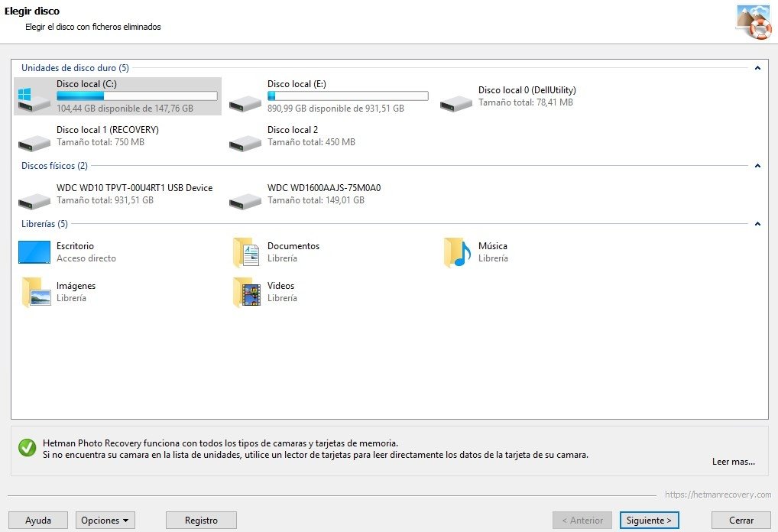Click the Videos library folder icon
This screenshot has width=778, height=532.
point(247,292)
